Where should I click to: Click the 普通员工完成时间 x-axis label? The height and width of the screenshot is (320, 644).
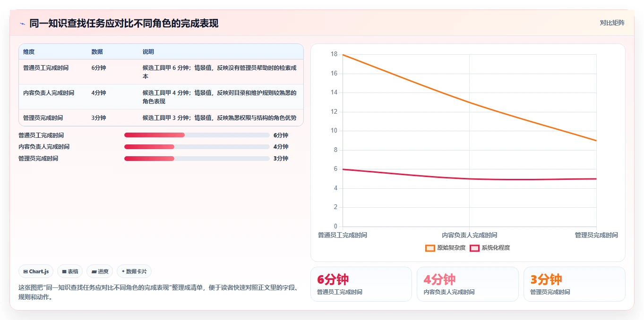(x=343, y=235)
